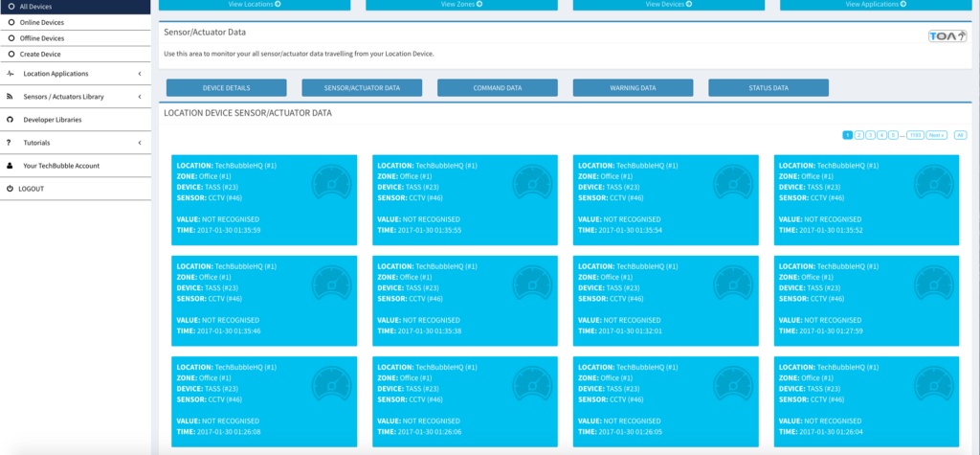Image resolution: width=980 pixels, height=455 pixels.
Task: Click the GitHub icon beside Developer Libraries
Action: coord(10,120)
